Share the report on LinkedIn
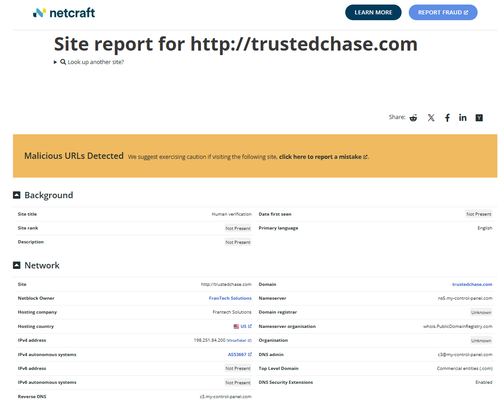 [463, 118]
